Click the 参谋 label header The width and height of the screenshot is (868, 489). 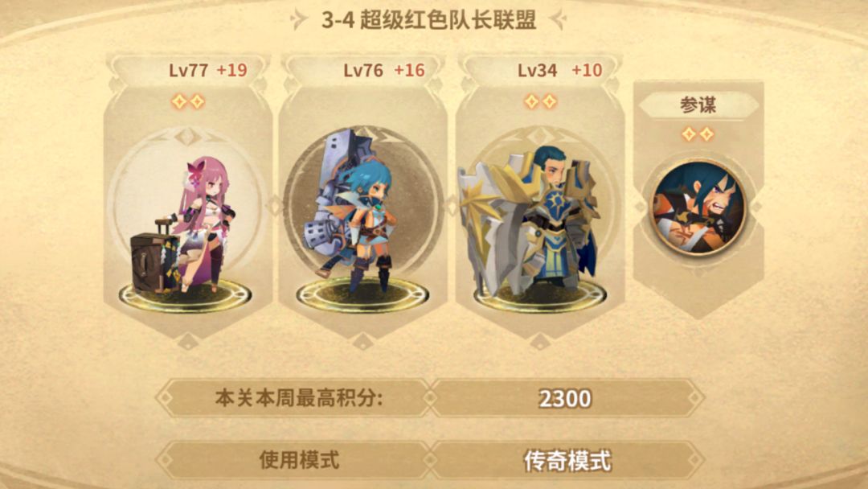698,105
